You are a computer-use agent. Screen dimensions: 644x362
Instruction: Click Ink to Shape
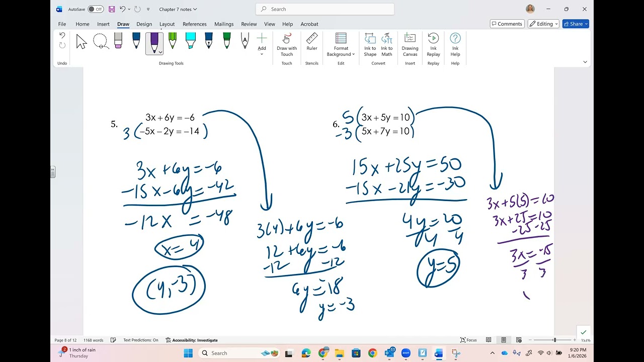pos(370,45)
